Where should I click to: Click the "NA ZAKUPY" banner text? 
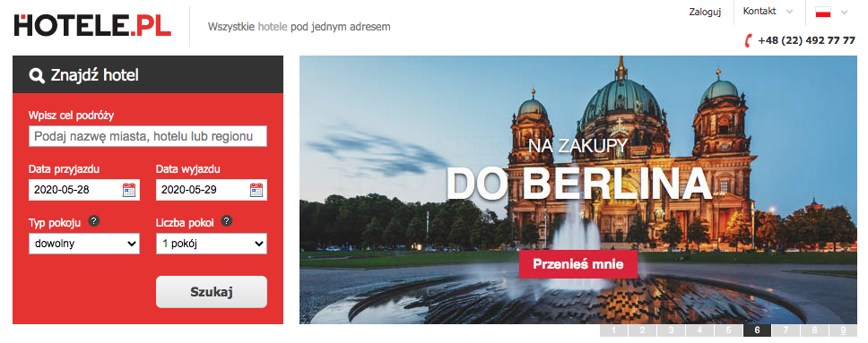[578, 145]
